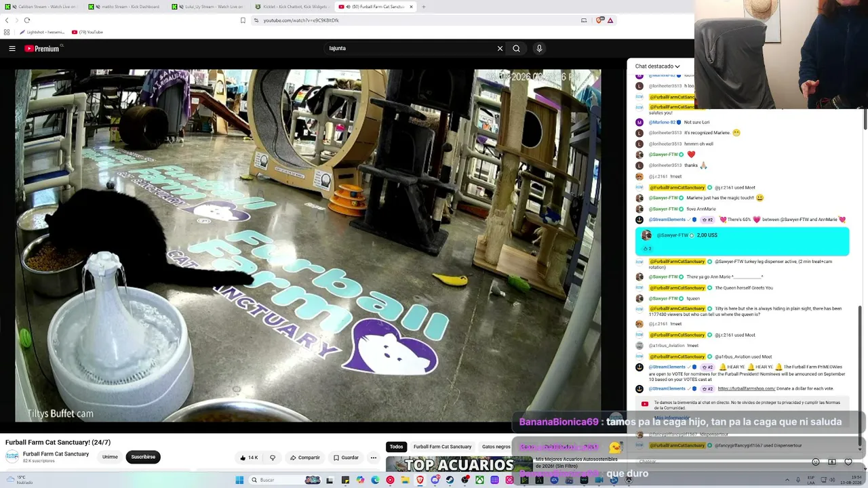Clear the 'lajunta' search text
Viewport: 868px width, 488px height.
pyautogui.click(x=500, y=48)
